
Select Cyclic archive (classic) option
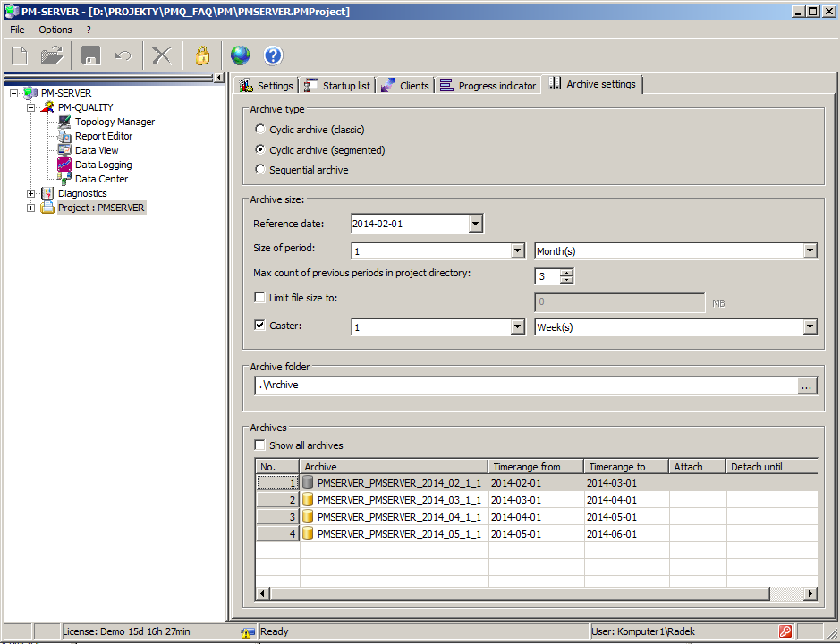point(260,129)
